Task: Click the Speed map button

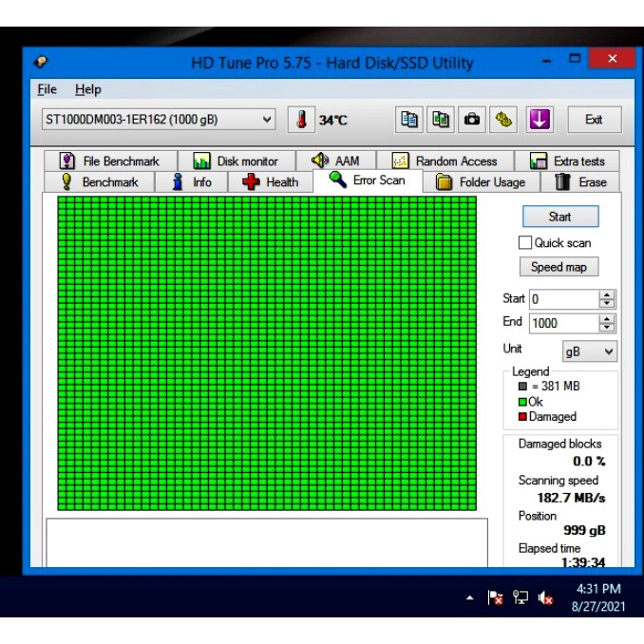Action: (x=559, y=267)
